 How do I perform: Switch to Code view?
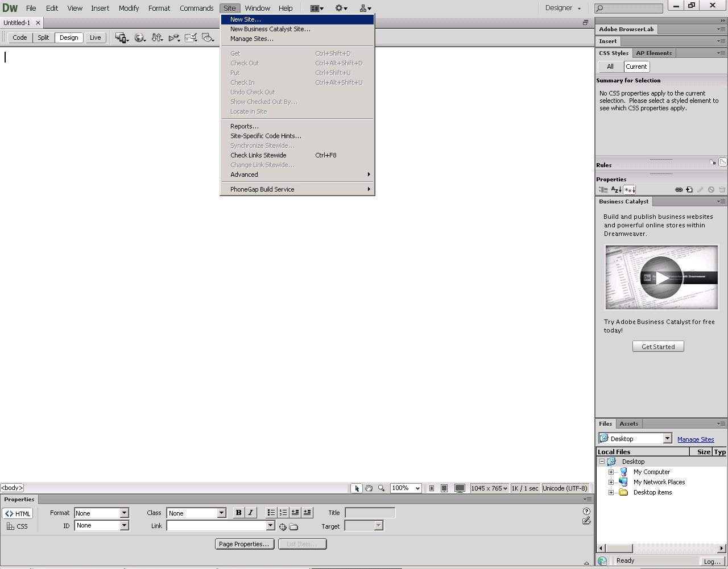click(x=20, y=38)
